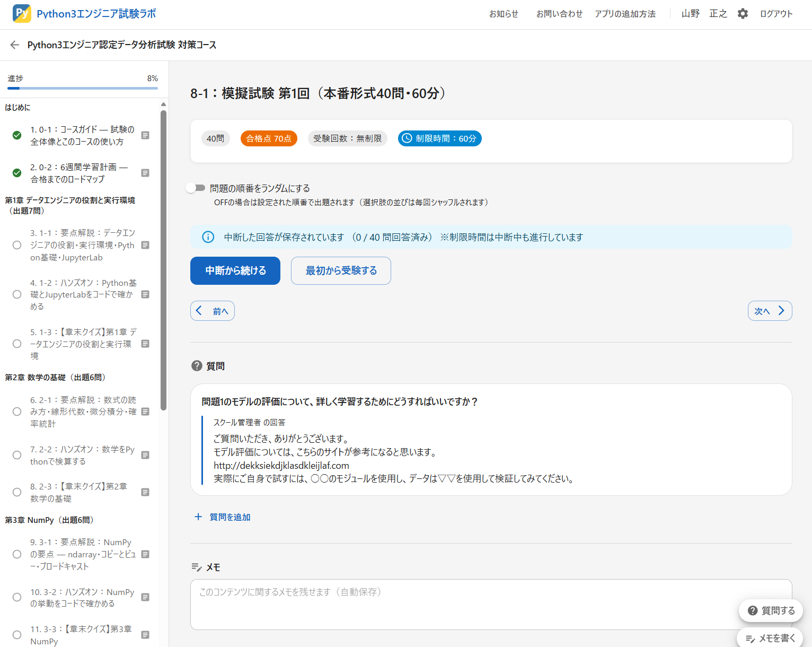Open お問い合わせ in the top navigation
The height and width of the screenshot is (647, 812).
click(x=559, y=14)
